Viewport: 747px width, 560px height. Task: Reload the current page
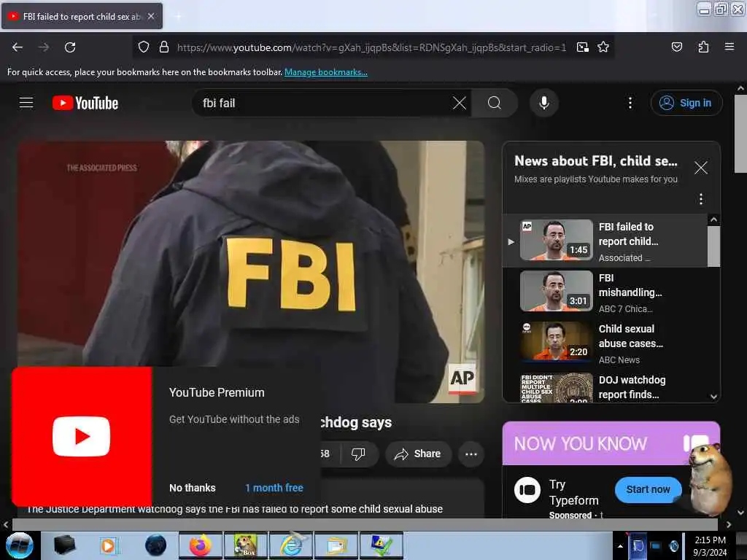point(70,47)
